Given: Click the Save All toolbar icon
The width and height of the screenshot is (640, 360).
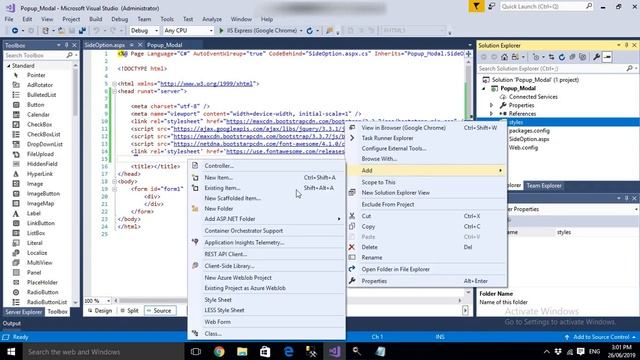Looking at the screenshot, I should tap(82, 31).
